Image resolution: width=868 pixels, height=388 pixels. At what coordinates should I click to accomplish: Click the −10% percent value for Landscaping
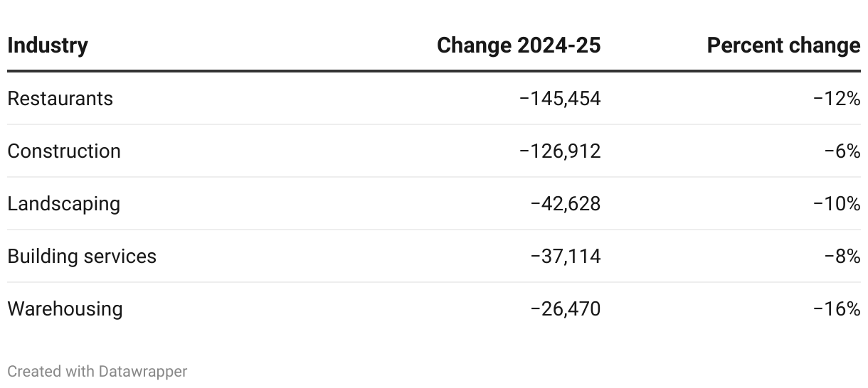837,204
